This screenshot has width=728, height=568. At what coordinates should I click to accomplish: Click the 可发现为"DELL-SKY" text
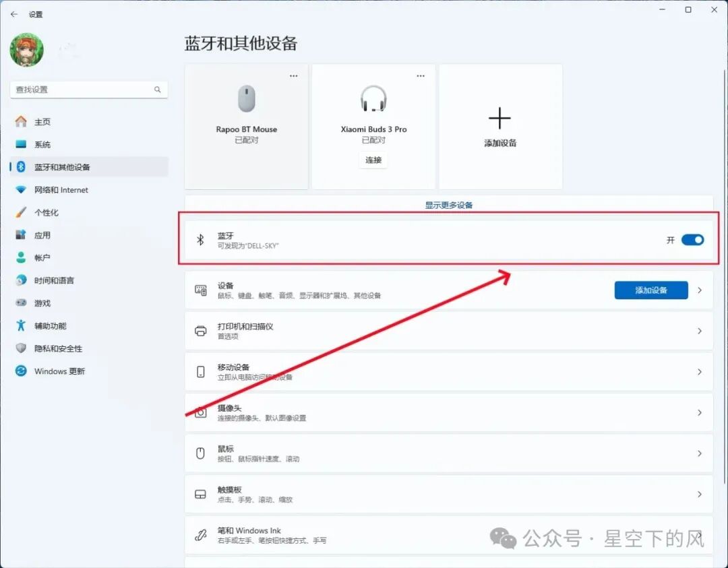pyautogui.click(x=248, y=246)
